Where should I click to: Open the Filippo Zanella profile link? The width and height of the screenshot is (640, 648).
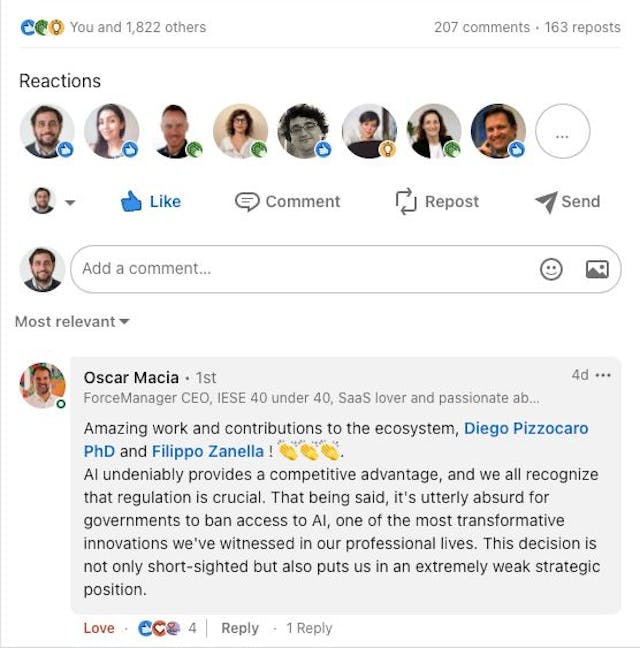pyautogui.click(x=208, y=451)
